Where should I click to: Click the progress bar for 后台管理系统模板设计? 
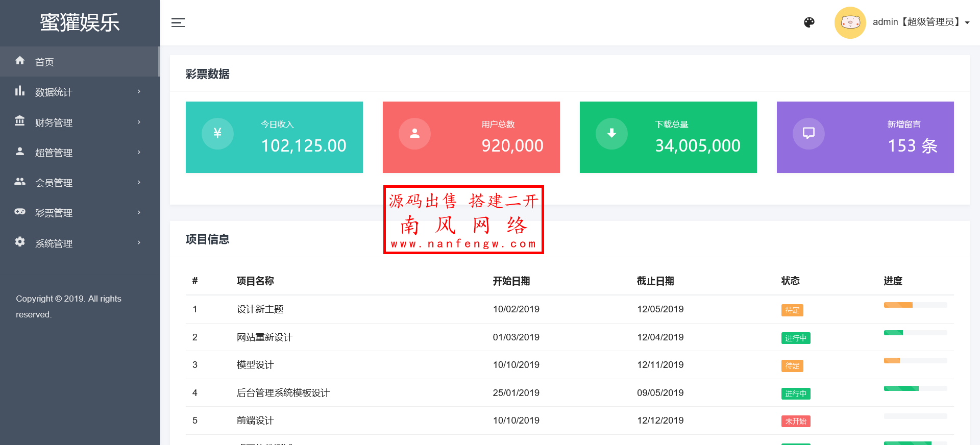915,388
